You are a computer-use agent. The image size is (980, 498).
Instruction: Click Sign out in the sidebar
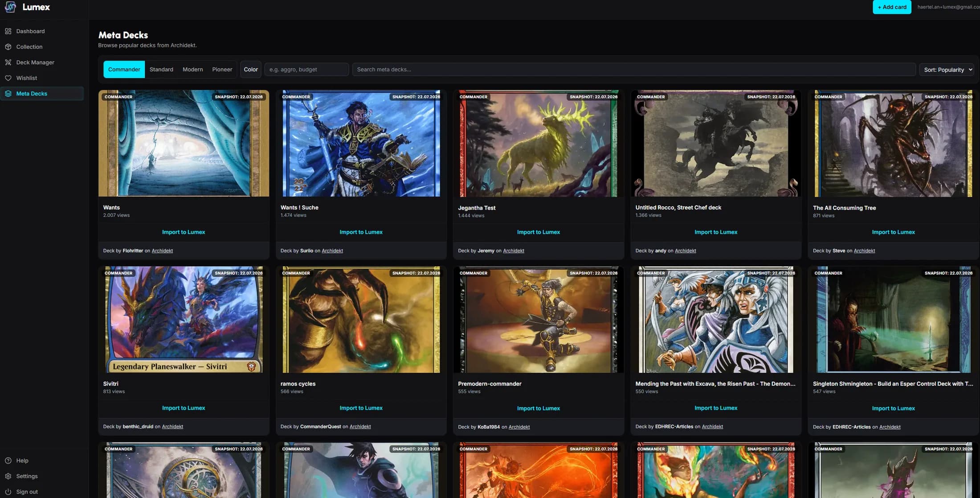(x=42, y=492)
